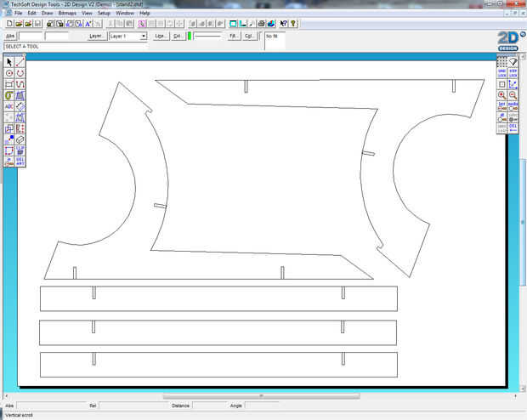Click the DEL zoom icon in right palette
The image size is (527, 420).
513,128
